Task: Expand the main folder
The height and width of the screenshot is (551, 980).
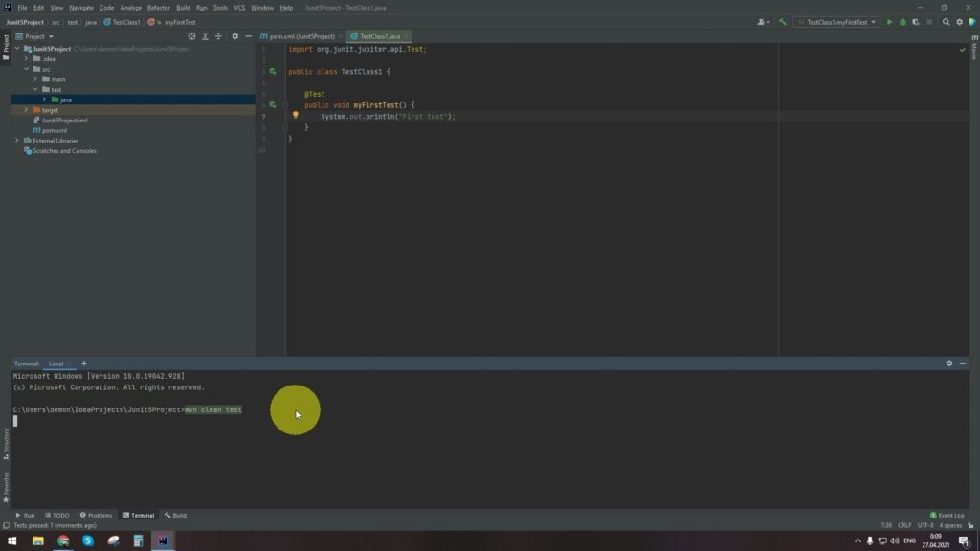Action: [35, 79]
